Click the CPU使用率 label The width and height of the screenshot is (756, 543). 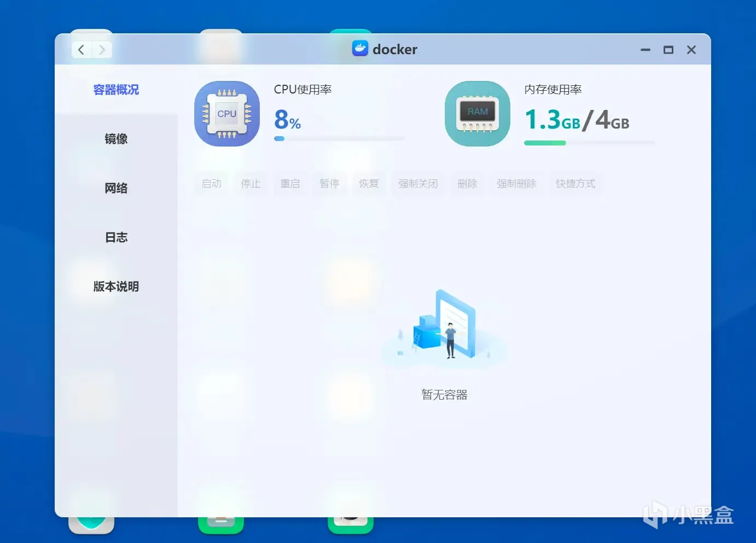click(x=303, y=90)
